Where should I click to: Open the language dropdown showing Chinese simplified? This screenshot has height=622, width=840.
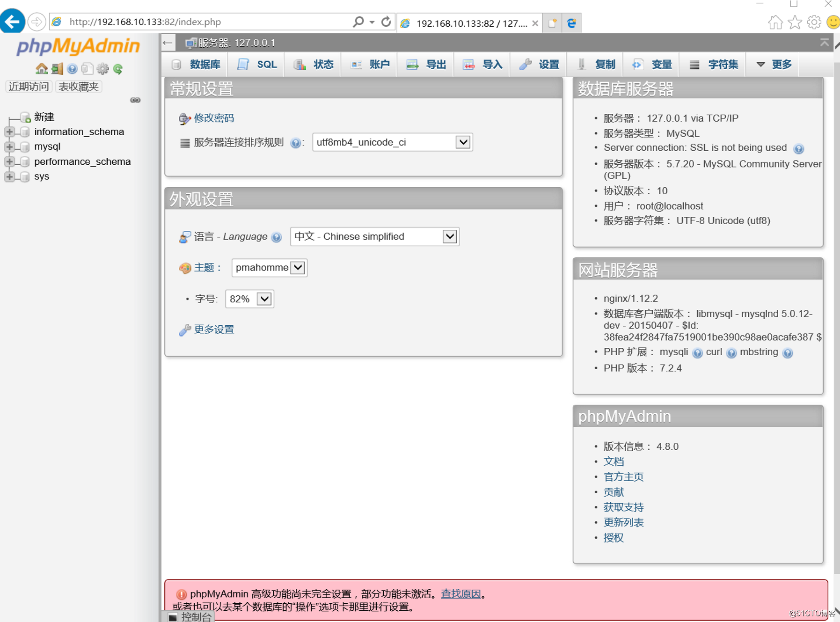pos(374,237)
